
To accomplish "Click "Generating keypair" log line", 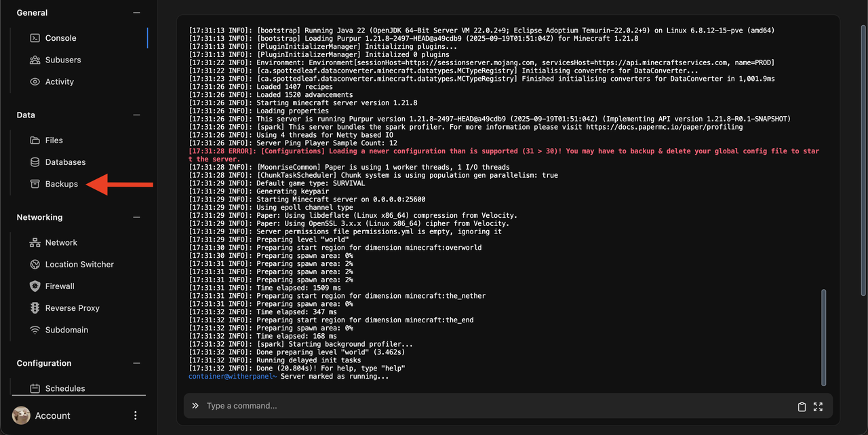I will pos(260,191).
